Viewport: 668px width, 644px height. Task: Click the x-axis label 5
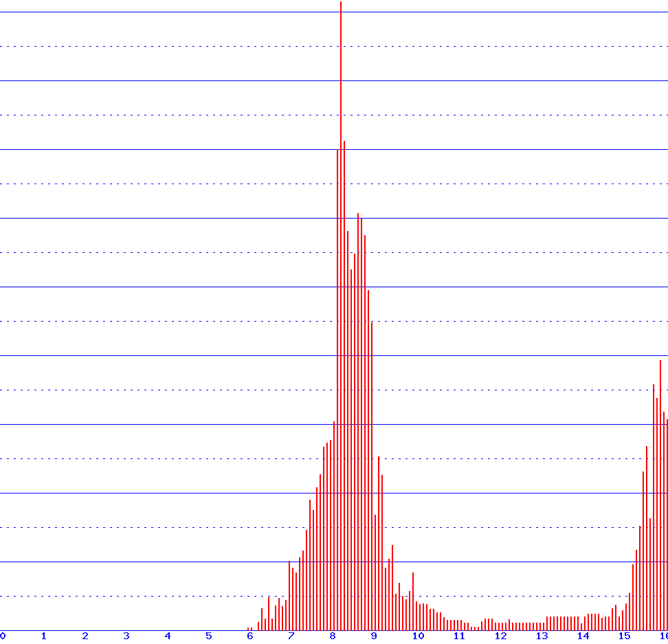[209, 636]
